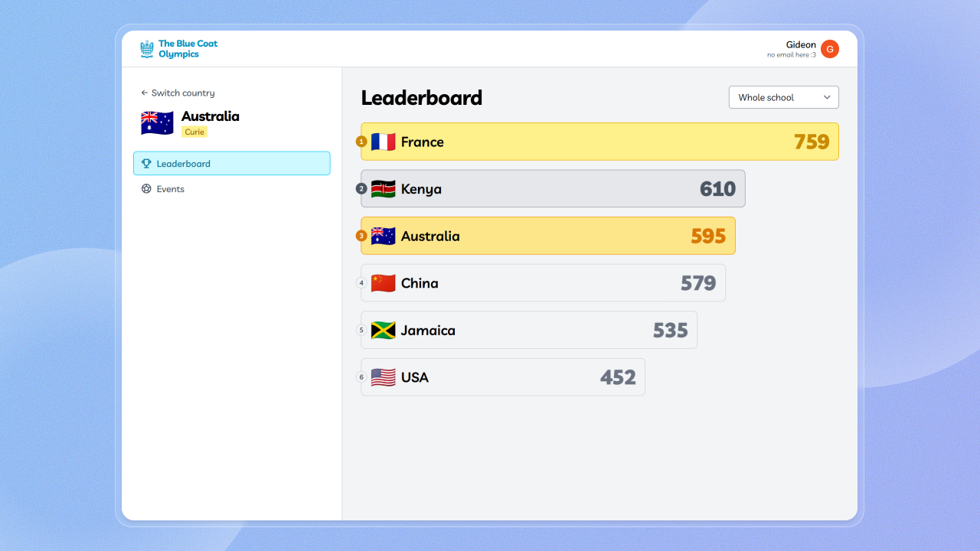Click the Australia flag in the sidebar

click(157, 123)
